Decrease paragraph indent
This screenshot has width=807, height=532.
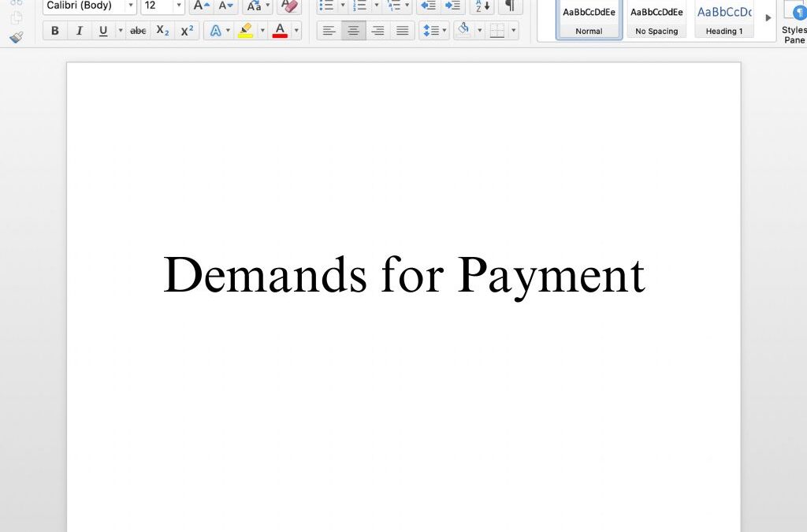428,6
